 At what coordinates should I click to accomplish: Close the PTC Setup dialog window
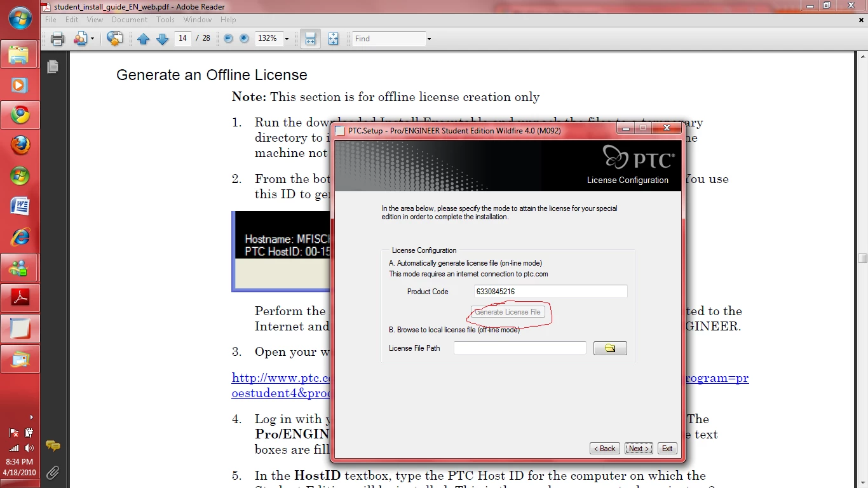667,128
